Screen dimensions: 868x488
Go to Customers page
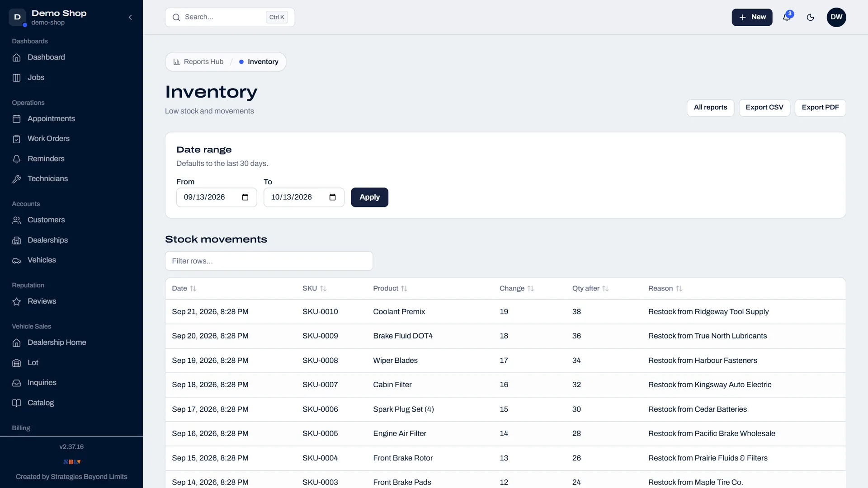(x=46, y=220)
